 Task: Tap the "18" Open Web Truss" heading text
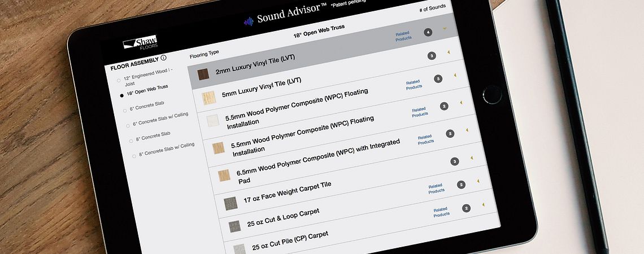coord(319,31)
